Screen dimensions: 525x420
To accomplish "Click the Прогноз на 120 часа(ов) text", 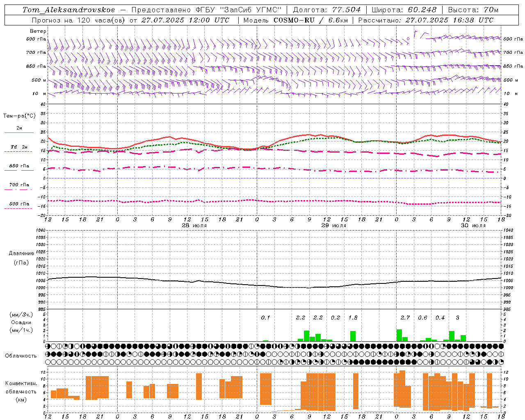I will click(79, 20).
